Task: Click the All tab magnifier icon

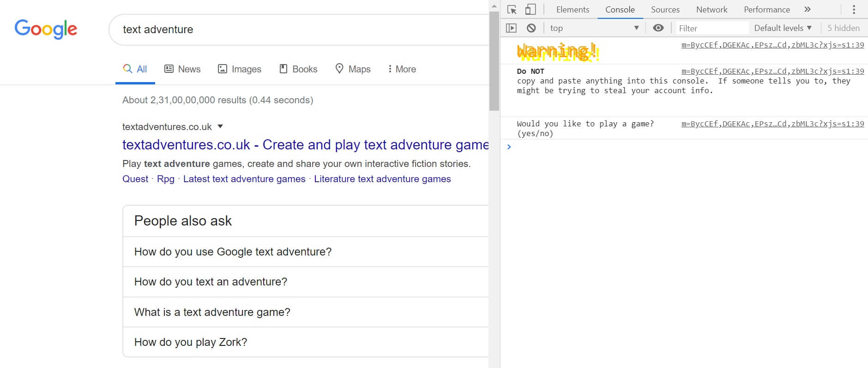Action: tap(127, 69)
